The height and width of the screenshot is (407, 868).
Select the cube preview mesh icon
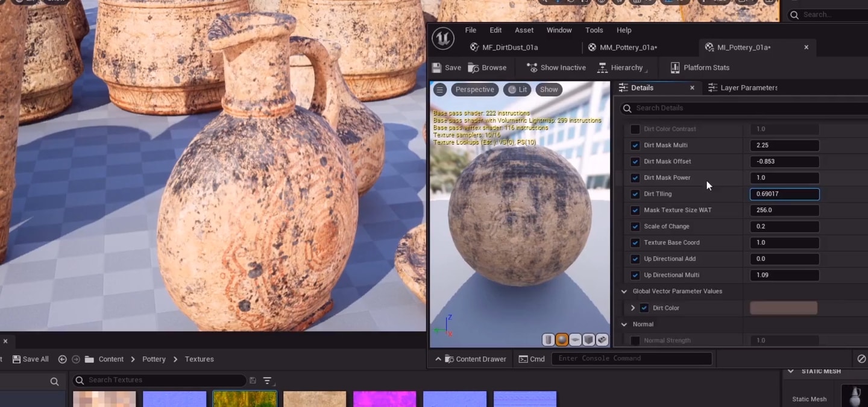click(x=589, y=340)
